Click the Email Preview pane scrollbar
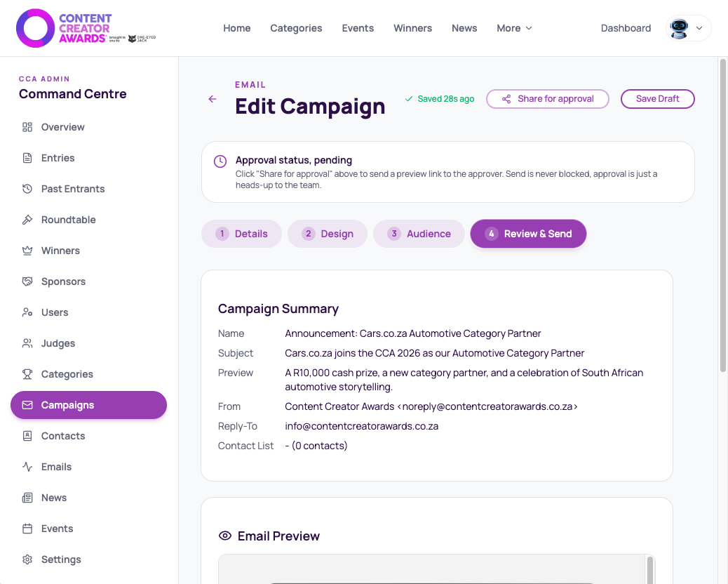 [650, 569]
